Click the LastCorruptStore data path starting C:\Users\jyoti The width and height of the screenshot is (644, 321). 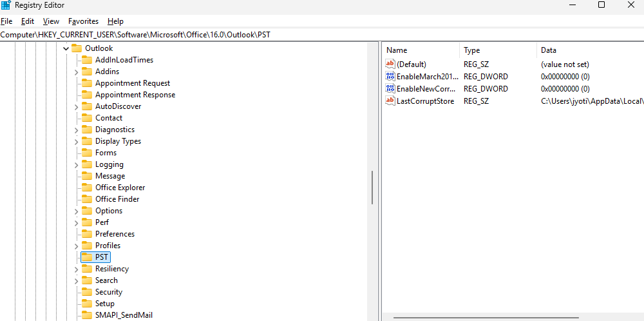[x=592, y=101]
